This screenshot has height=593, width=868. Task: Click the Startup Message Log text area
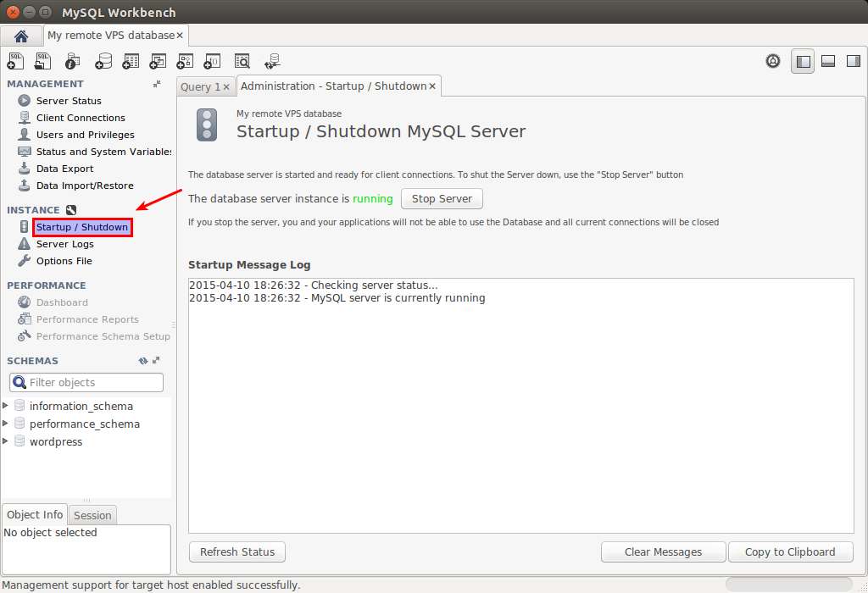tap(521, 406)
